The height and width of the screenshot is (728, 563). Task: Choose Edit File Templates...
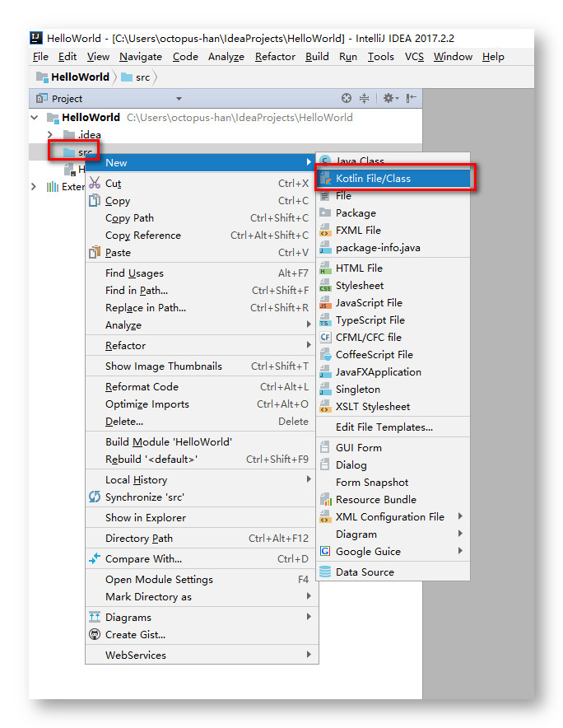(x=393, y=427)
